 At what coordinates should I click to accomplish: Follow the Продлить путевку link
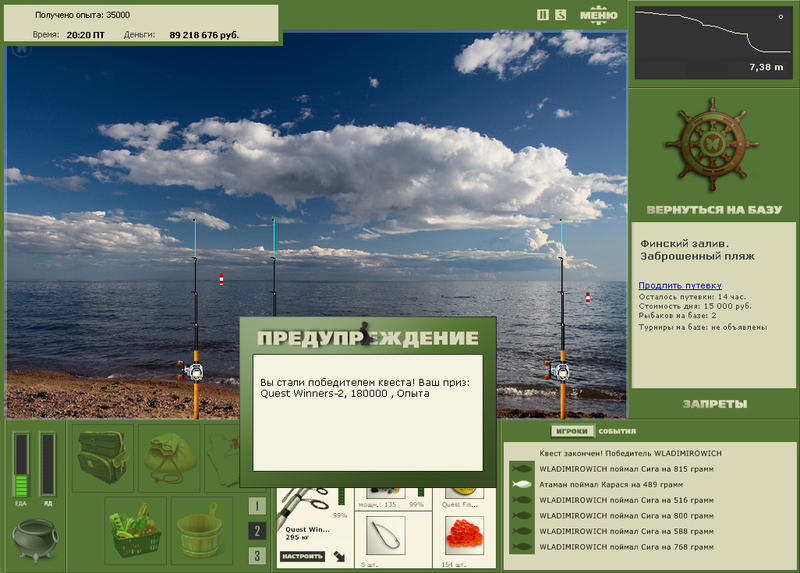680,285
